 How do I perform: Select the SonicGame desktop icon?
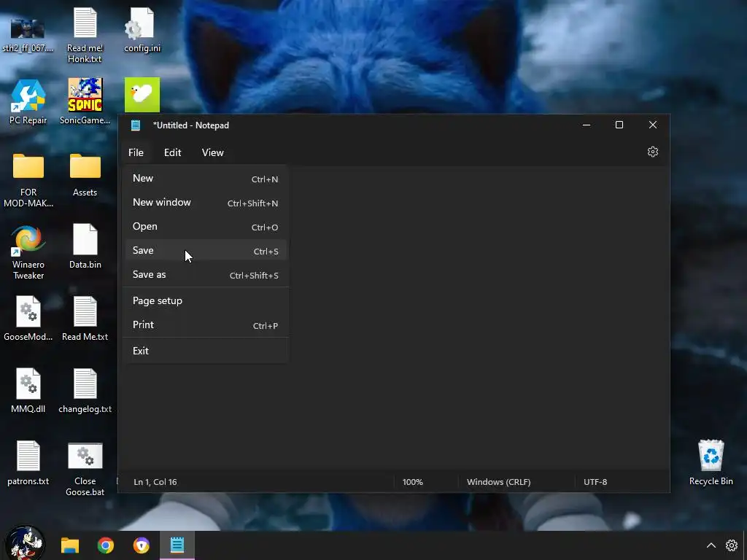tap(85, 102)
